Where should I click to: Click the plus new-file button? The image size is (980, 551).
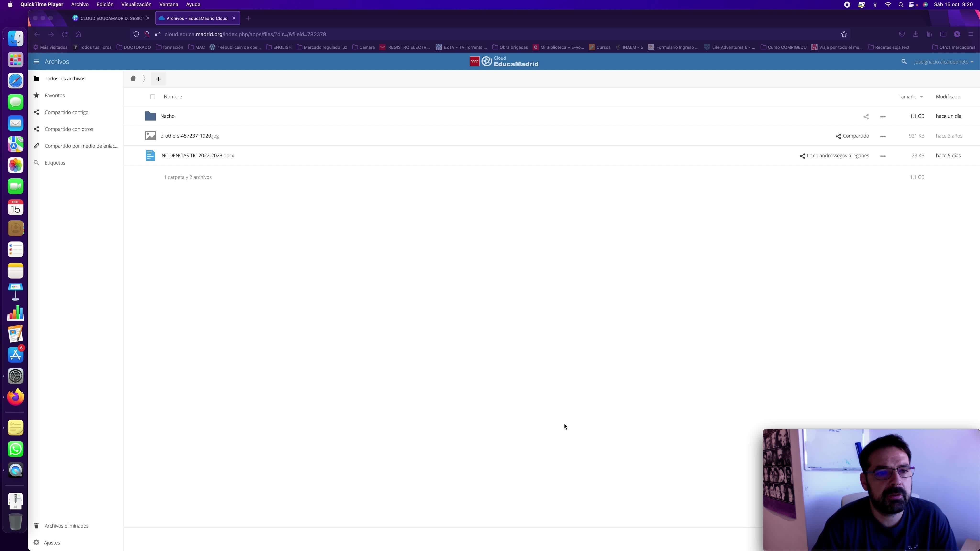point(158,79)
